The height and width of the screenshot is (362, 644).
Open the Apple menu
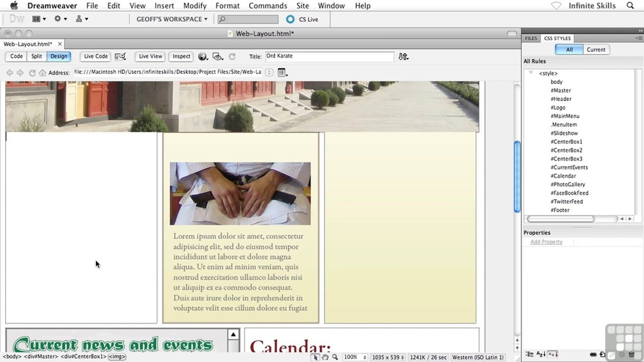pos(14,6)
